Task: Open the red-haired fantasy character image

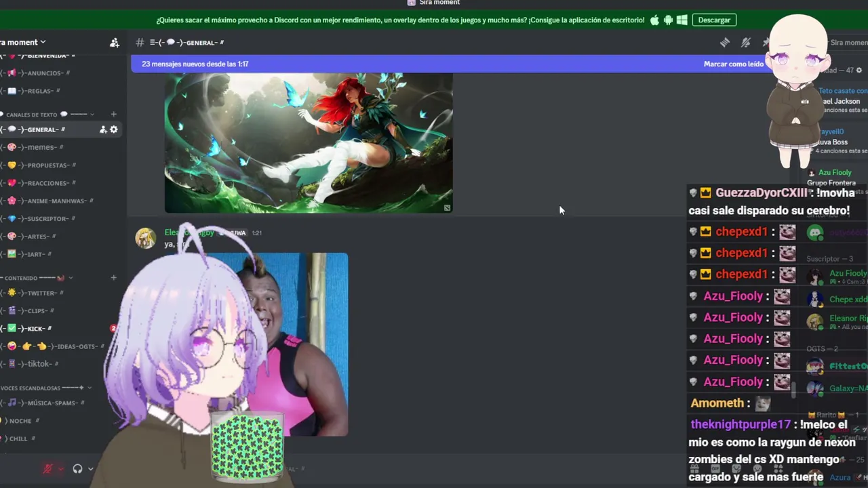Action: pos(309,142)
